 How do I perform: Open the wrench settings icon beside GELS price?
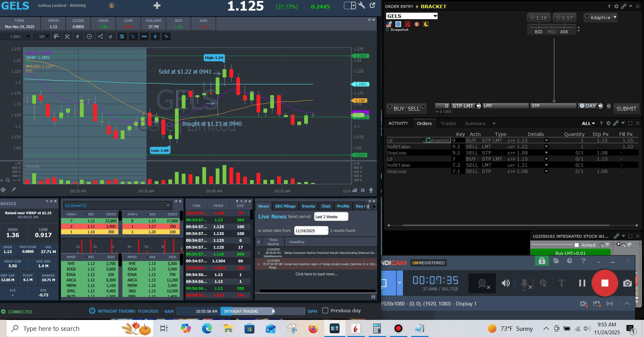coord(362,5)
